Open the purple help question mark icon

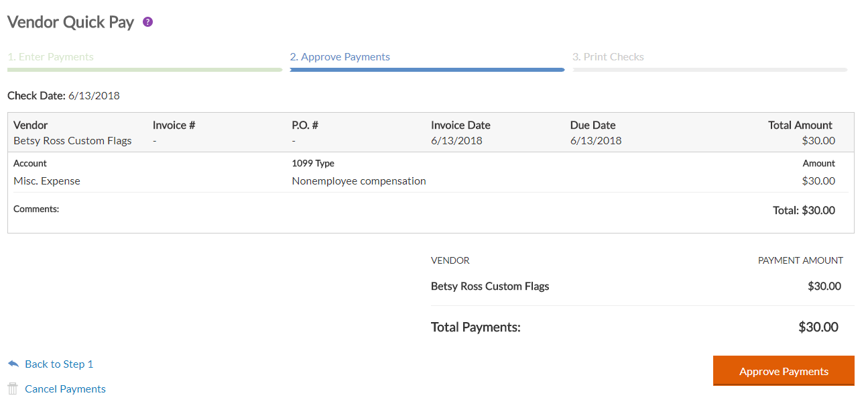(x=147, y=22)
